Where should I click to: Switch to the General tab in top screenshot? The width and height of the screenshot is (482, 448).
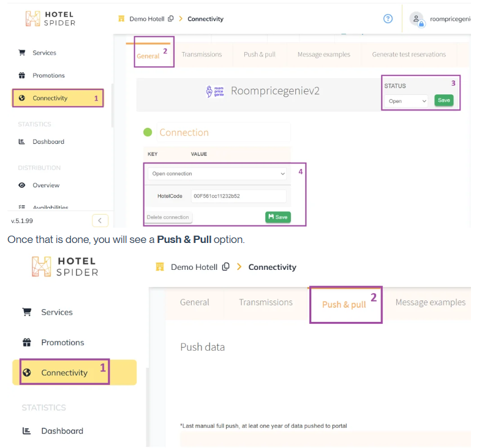pyautogui.click(x=148, y=56)
